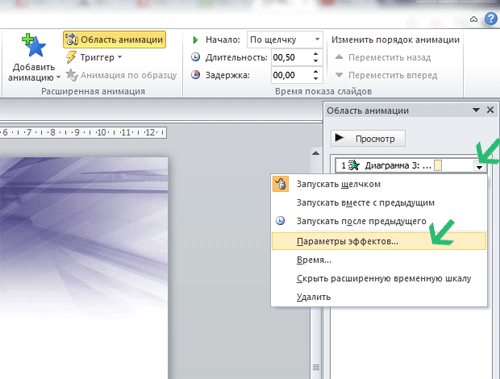Screen dimensions: 500x379
Task: Click the Просмотр play button
Action: (x=368, y=138)
